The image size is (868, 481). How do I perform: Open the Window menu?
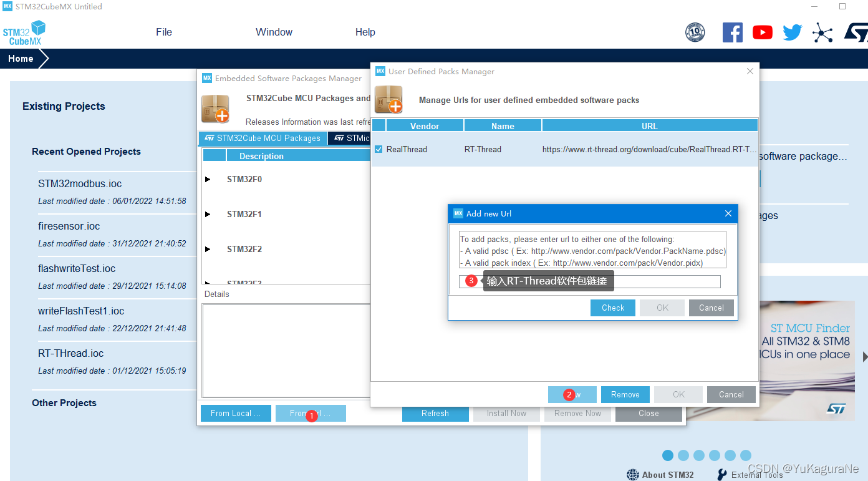point(274,32)
